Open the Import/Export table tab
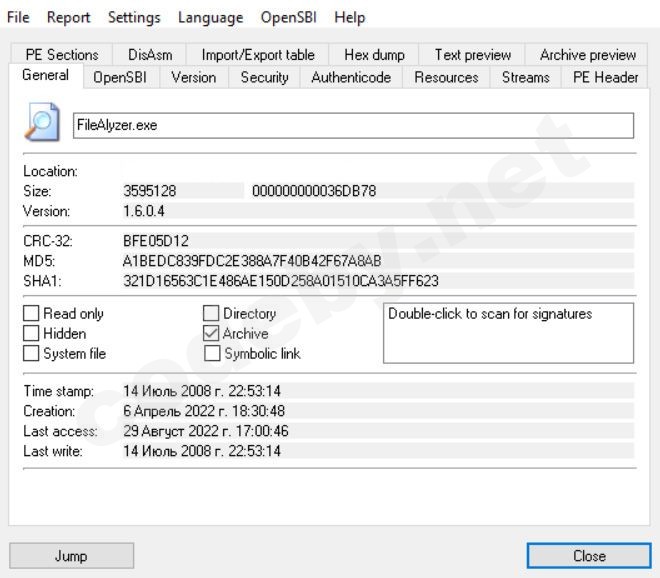Viewport: 660px width, 578px height. tap(258, 55)
